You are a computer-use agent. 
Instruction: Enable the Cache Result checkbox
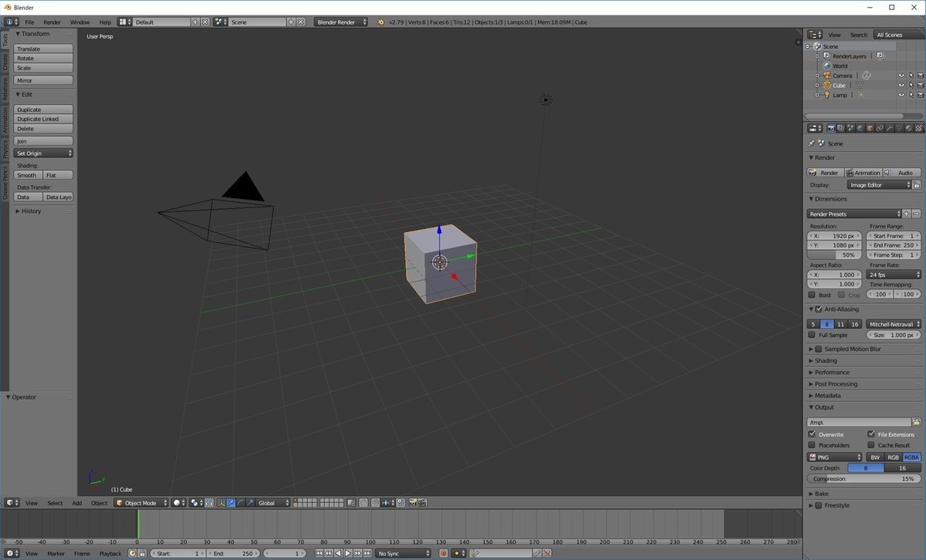(871, 445)
